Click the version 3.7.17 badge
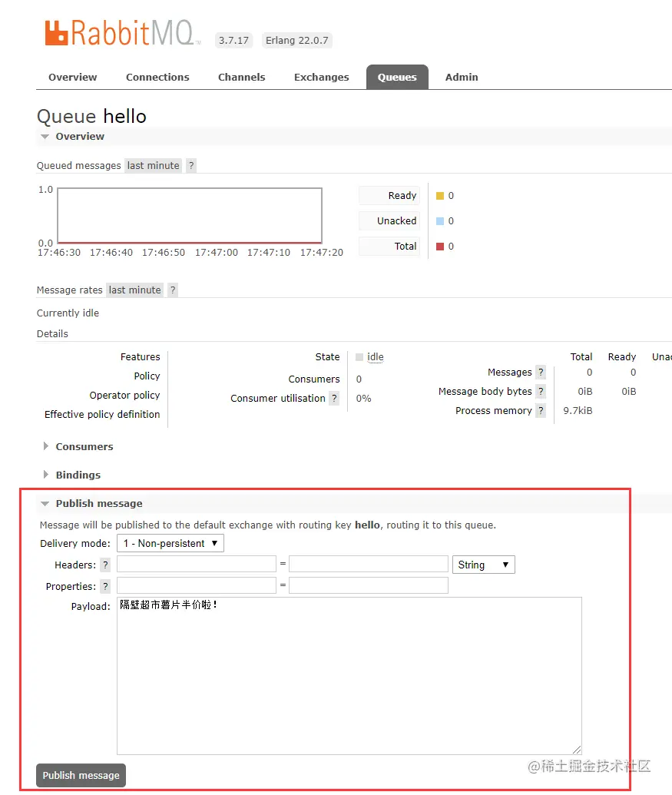 (233, 41)
